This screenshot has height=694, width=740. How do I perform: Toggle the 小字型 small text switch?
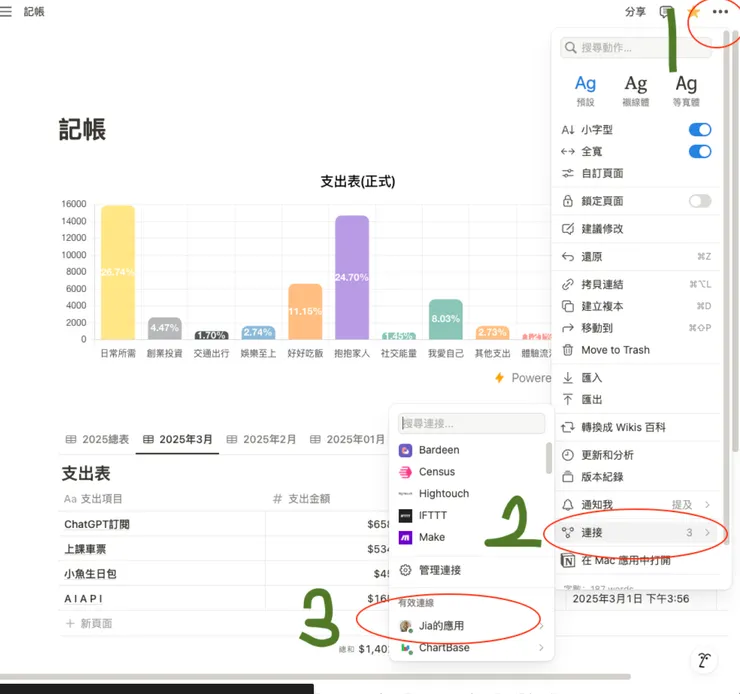click(700, 130)
